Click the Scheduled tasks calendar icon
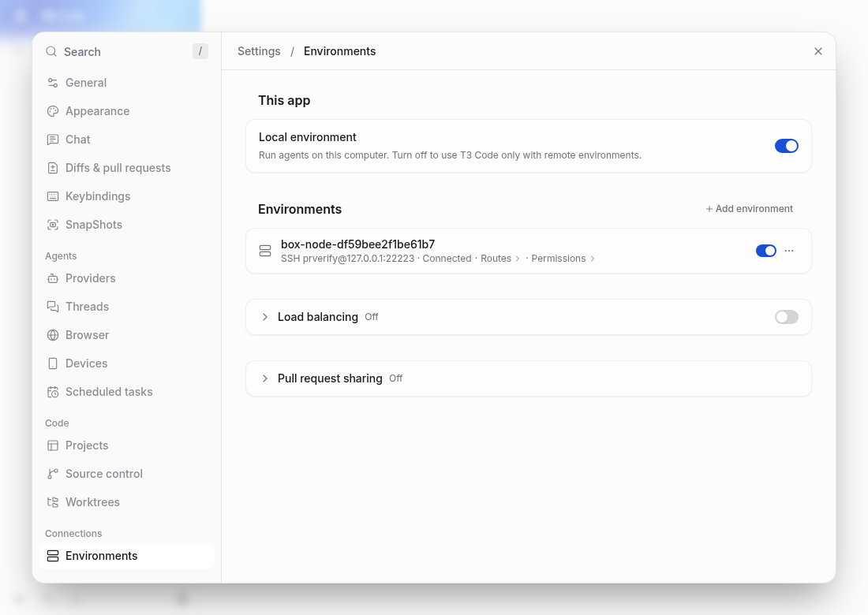 click(x=53, y=392)
